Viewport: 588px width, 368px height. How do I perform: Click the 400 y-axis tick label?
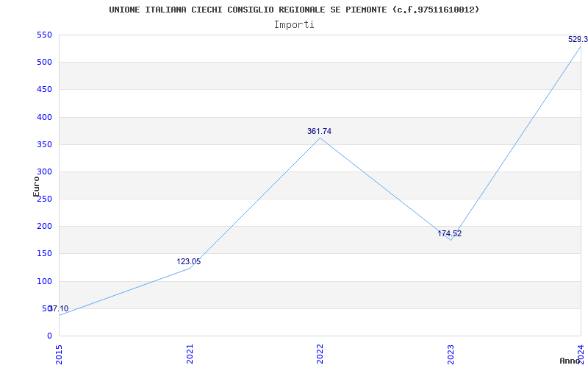tap(44, 117)
